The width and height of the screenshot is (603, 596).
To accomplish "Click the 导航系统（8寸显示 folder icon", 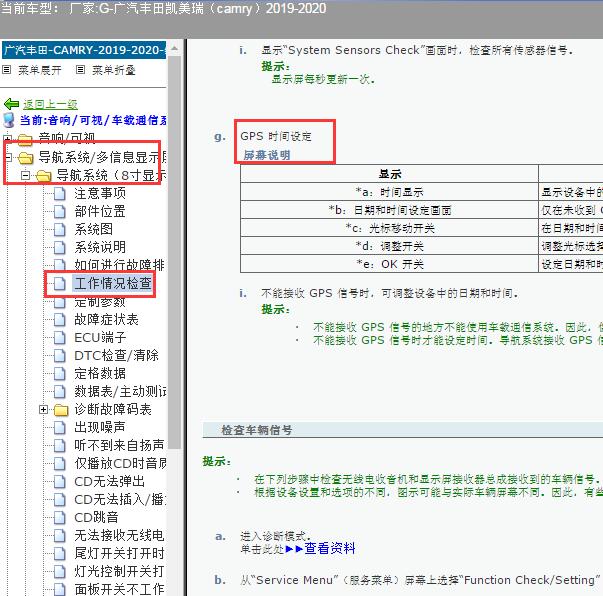I will pyautogui.click(x=43, y=176).
